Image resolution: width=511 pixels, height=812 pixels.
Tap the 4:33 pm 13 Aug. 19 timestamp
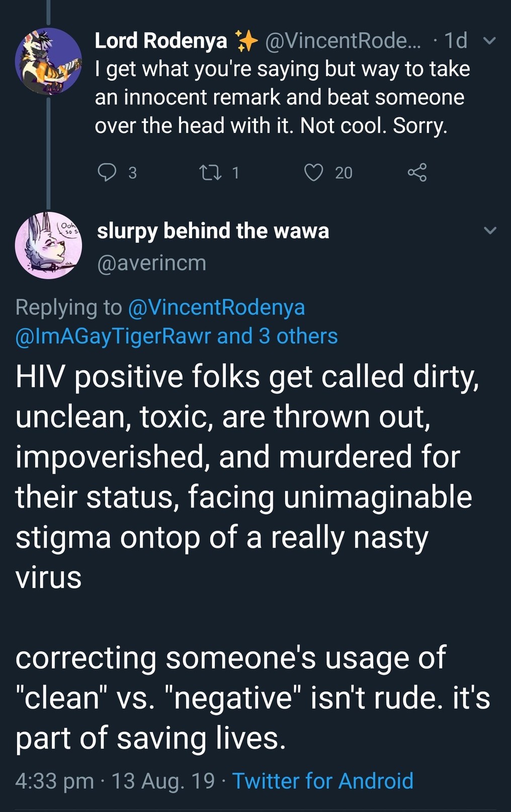pyautogui.click(x=115, y=781)
